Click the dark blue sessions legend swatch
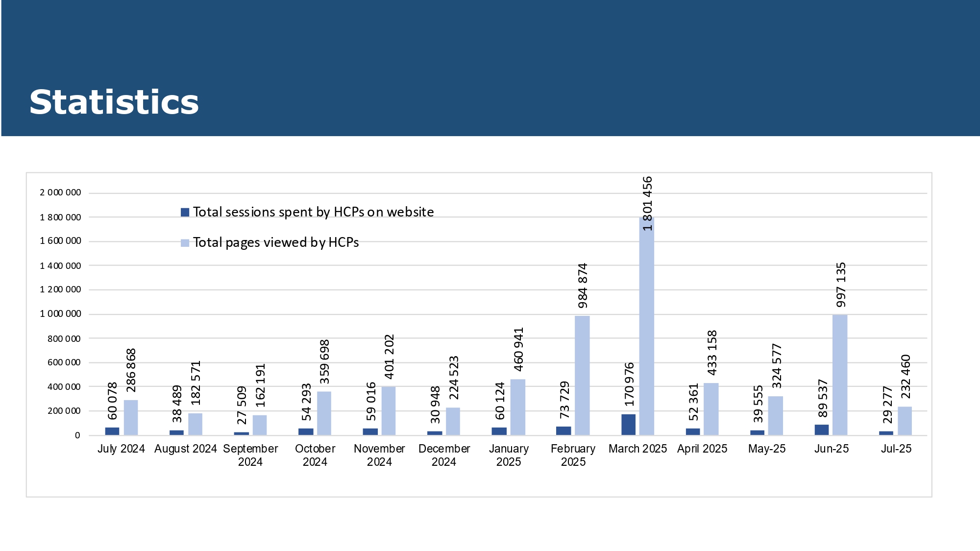980x551 pixels. (x=185, y=212)
